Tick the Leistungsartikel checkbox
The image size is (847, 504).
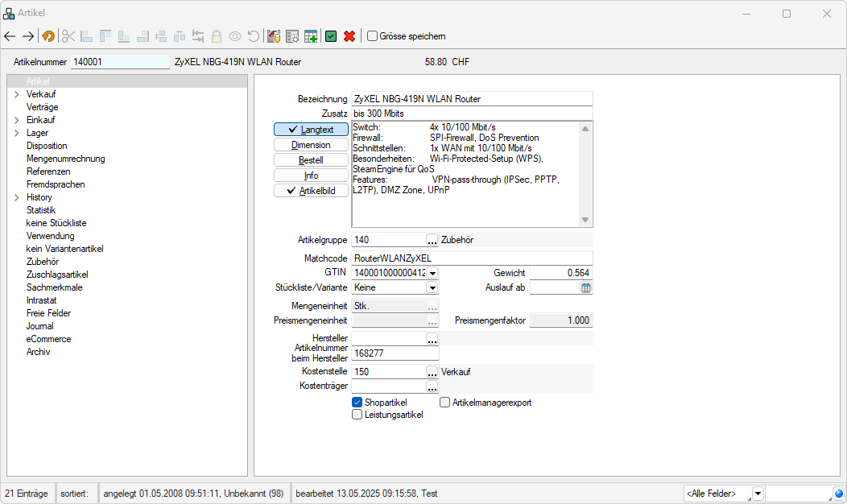pos(357,415)
